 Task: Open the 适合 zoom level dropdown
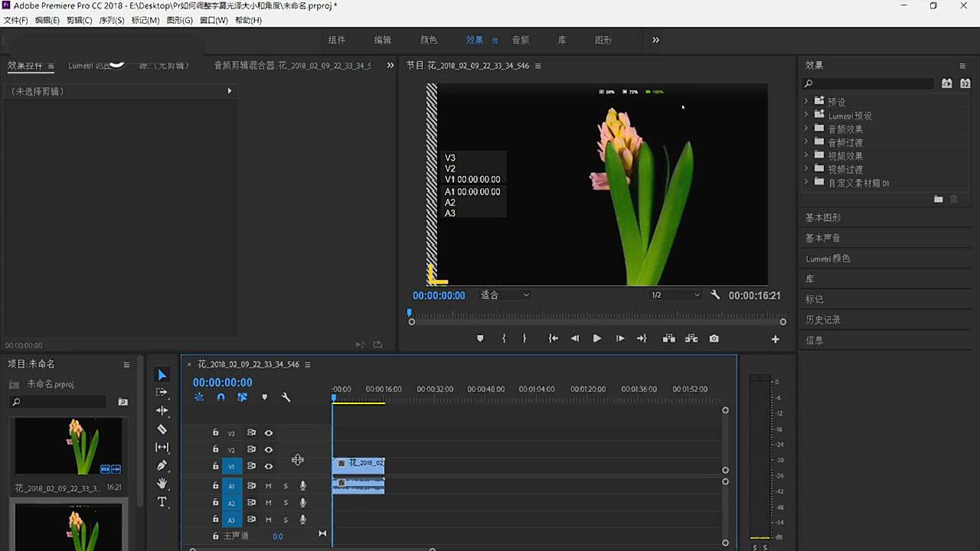coord(505,295)
